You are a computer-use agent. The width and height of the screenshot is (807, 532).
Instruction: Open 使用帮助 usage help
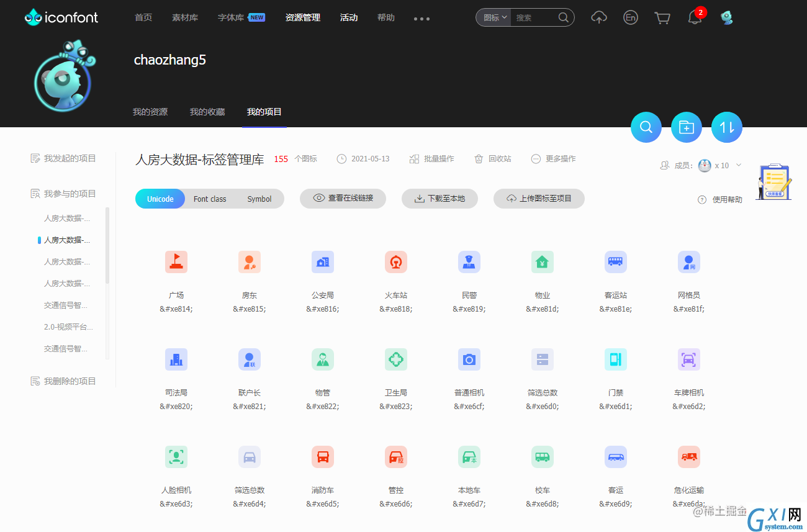pyautogui.click(x=720, y=200)
